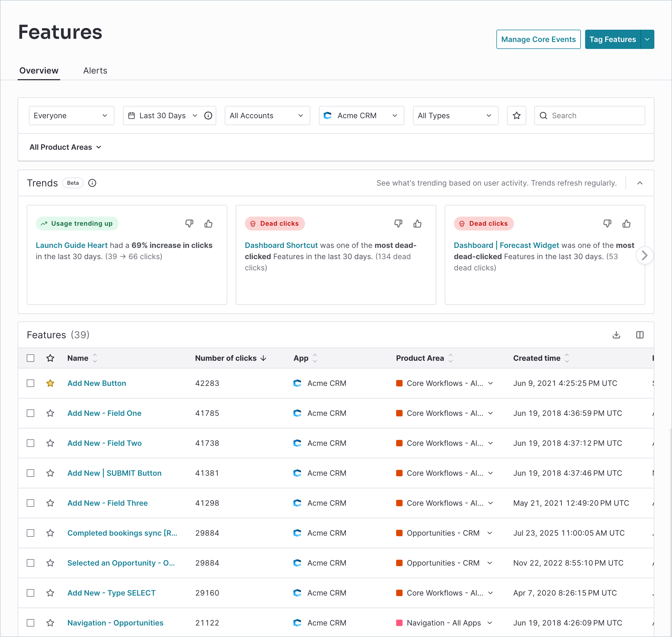Select the Overview tab
This screenshot has width=672, height=637.
point(39,71)
